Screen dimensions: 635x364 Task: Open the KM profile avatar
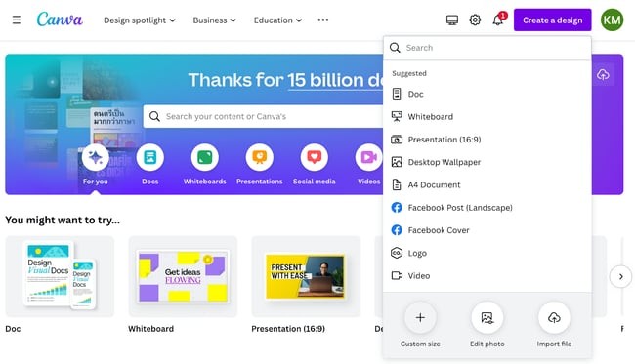click(612, 20)
